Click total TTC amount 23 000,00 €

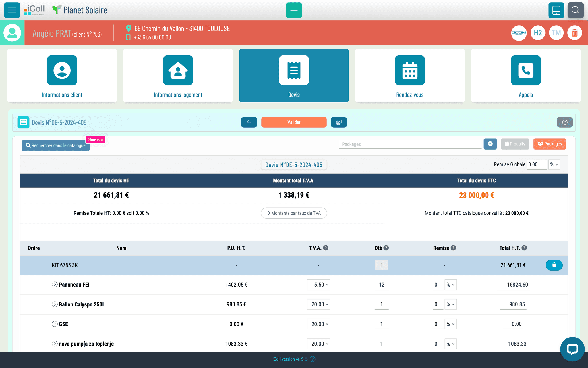point(477,195)
